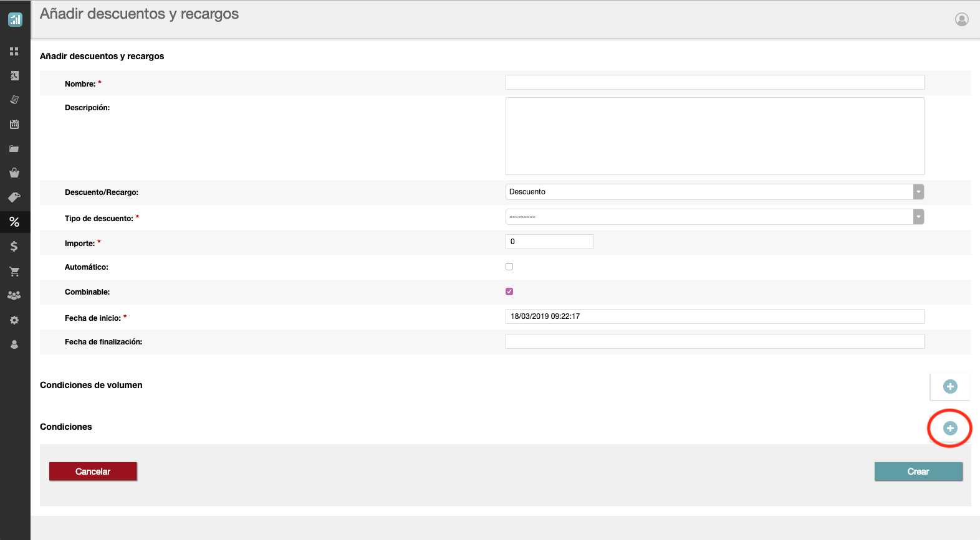Click the 'Fecha de inicio:' label

click(x=93, y=318)
